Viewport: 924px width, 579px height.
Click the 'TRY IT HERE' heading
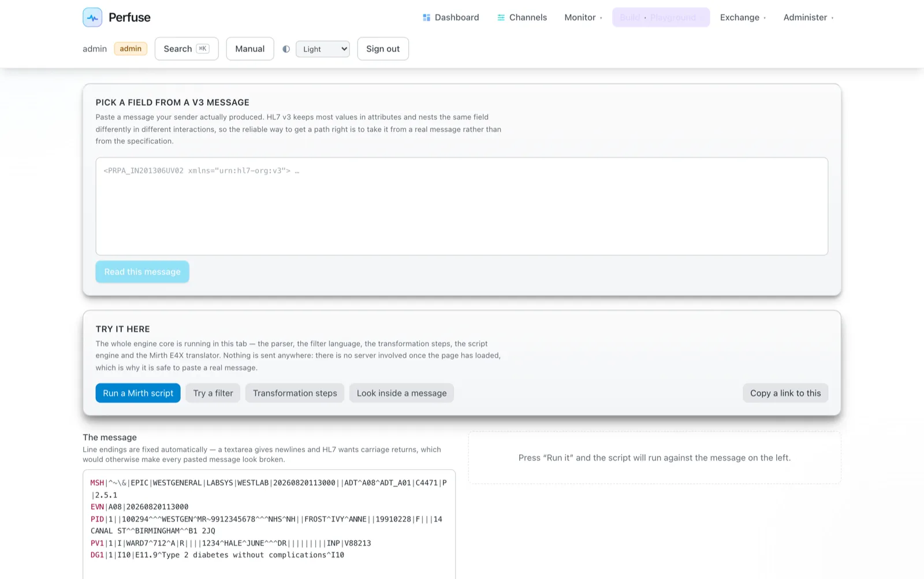(x=123, y=329)
